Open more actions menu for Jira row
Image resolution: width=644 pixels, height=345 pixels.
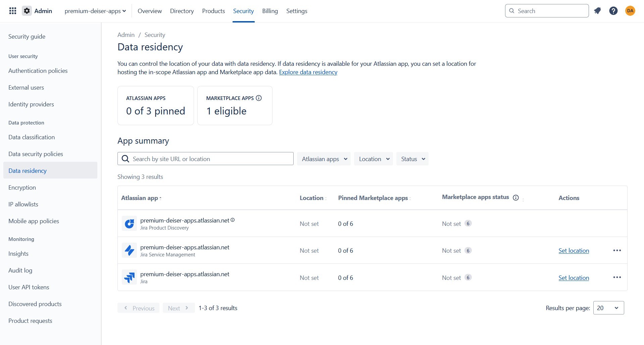click(617, 277)
